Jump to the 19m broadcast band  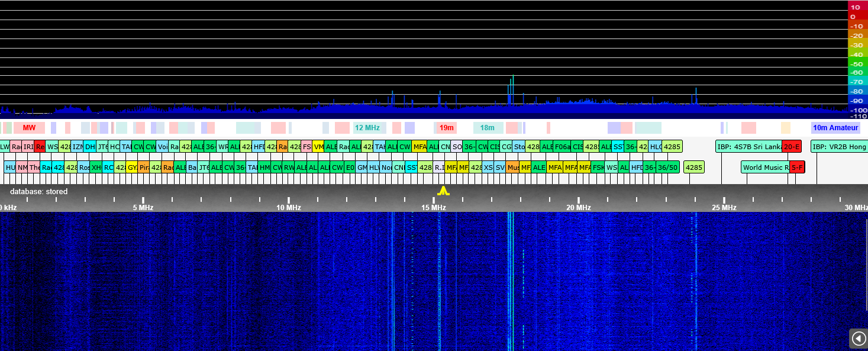(x=447, y=128)
